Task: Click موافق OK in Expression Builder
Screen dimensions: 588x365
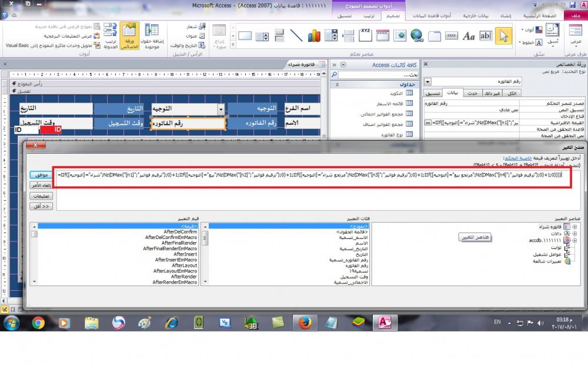Action: (x=41, y=175)
